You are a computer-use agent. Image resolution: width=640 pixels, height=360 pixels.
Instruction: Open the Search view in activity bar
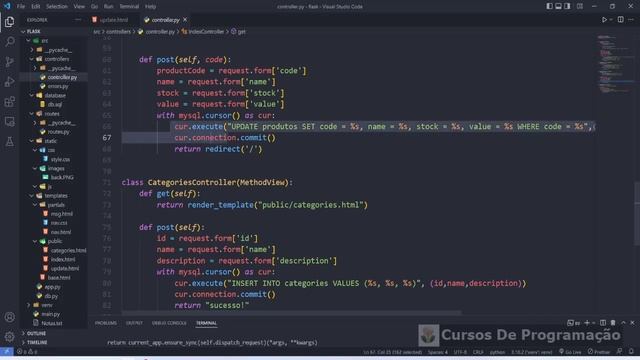[9, 42]
